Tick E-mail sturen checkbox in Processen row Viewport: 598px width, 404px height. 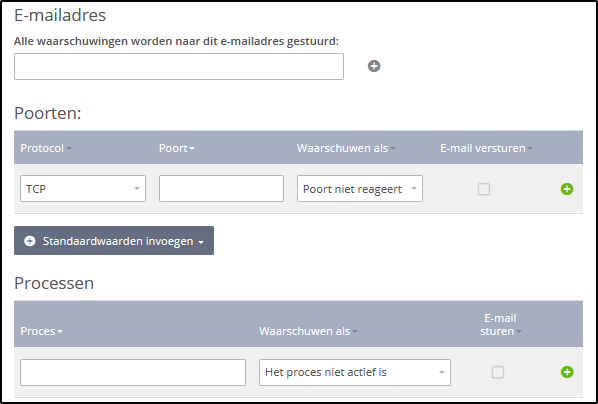[497, 372]
